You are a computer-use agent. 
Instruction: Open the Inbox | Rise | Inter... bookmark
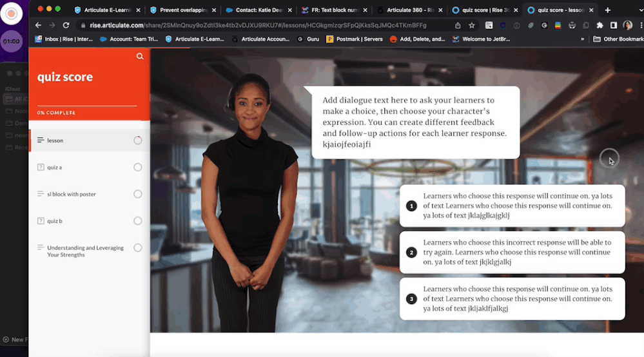[64, 39]
